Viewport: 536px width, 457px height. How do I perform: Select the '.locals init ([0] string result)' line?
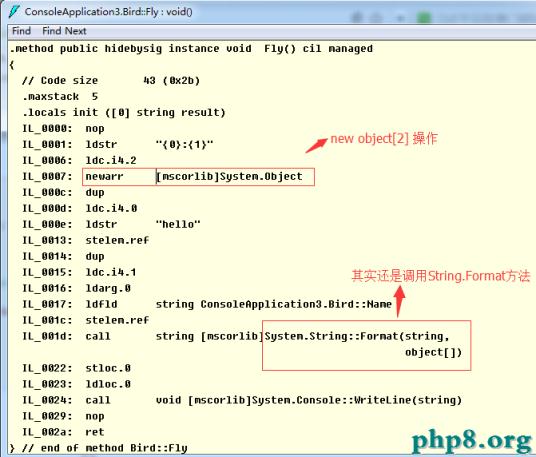124,112
